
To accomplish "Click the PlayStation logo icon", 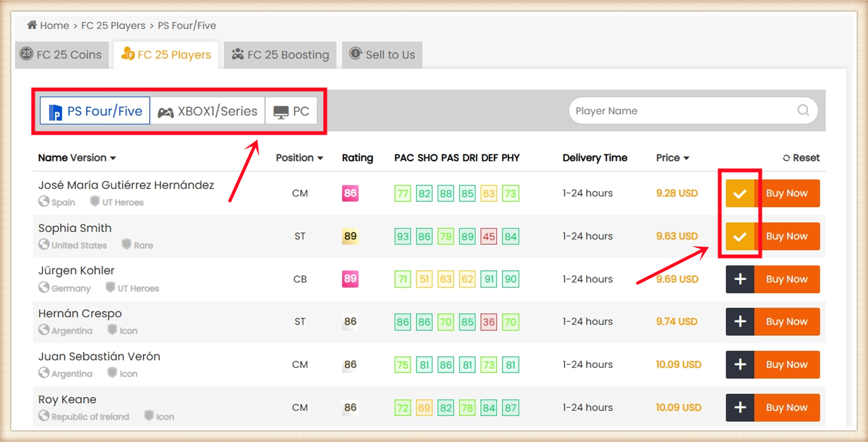I will click(56, 112).
